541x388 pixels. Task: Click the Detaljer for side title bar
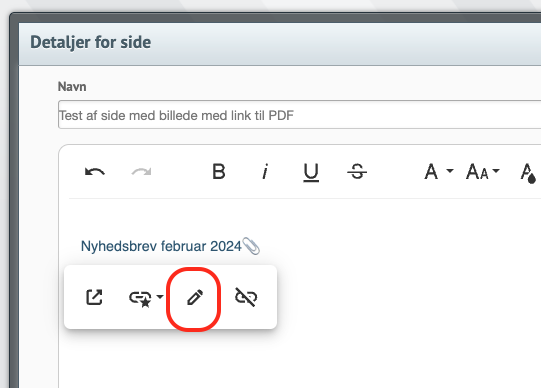[280, 44]
